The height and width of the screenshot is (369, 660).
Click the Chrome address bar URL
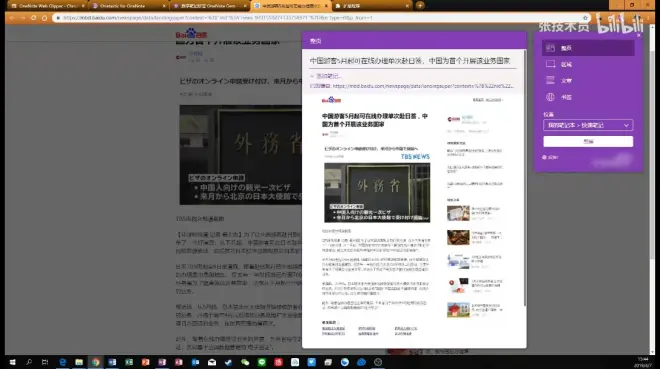(218, 18)
